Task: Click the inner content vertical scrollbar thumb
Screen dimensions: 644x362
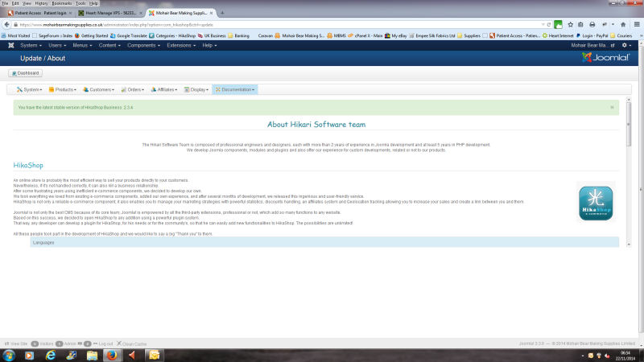Action: tap(629, 123)
